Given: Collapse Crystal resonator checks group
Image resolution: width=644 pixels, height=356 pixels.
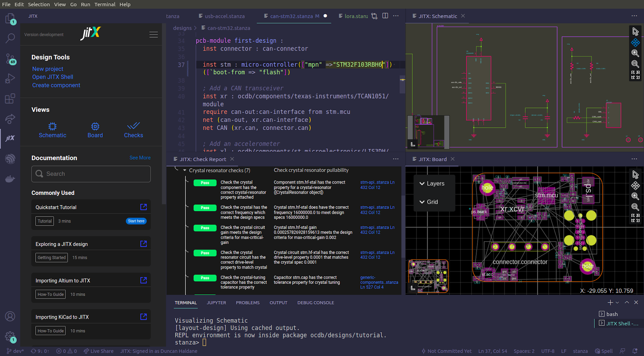Looking at the screenshot, I should point(184,170).
